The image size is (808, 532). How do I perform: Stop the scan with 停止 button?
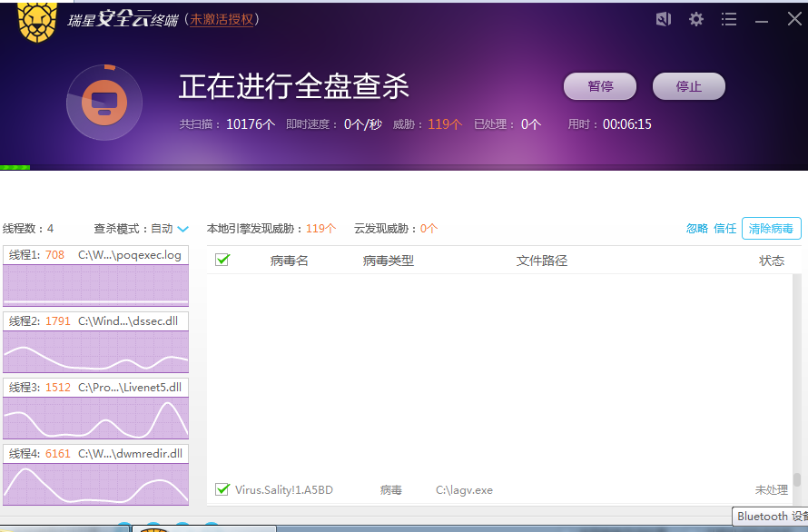click(x=688, y=86)
